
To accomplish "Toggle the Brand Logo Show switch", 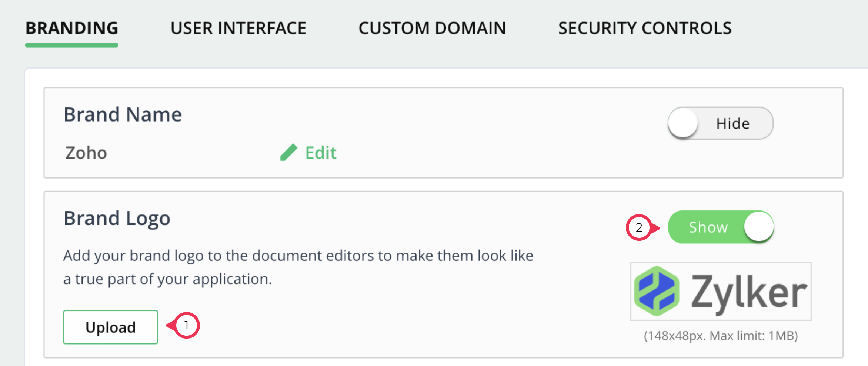I will (x=720, y=227).
